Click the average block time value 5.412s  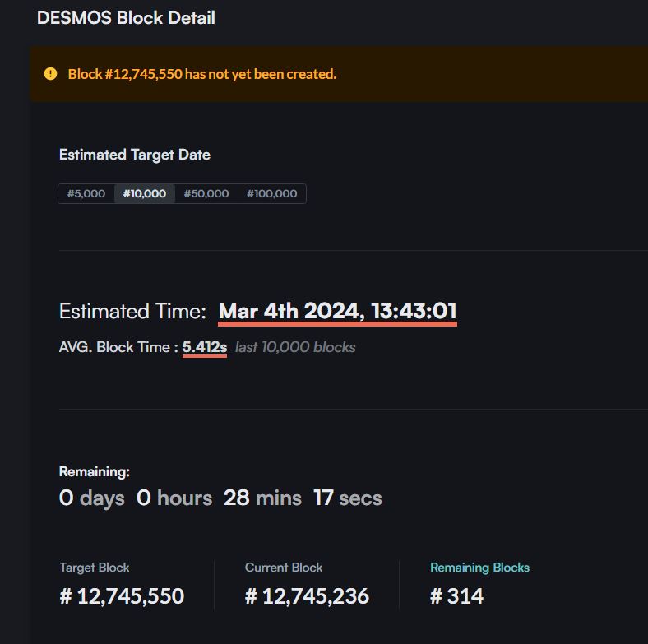[x=205, y=347]
